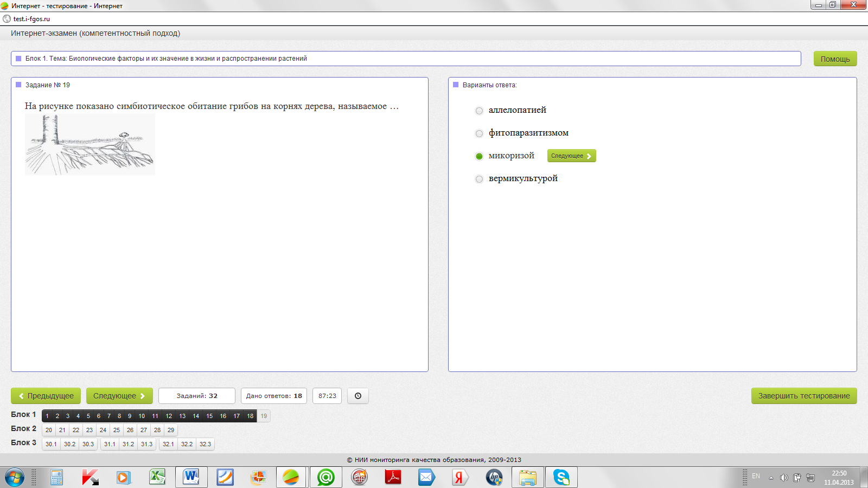
Task: Click the 'Заданий: 32' counter
Action: click(197, 396)
